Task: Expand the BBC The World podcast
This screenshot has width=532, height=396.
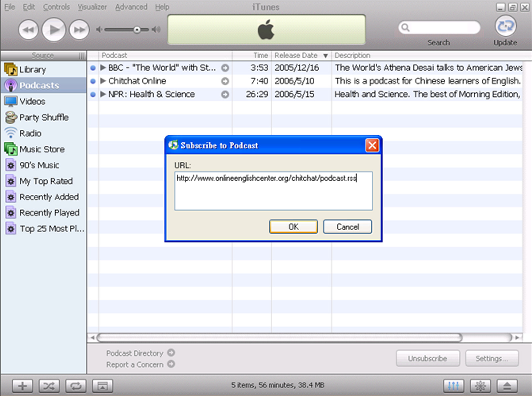Action: tap(103, 68)
